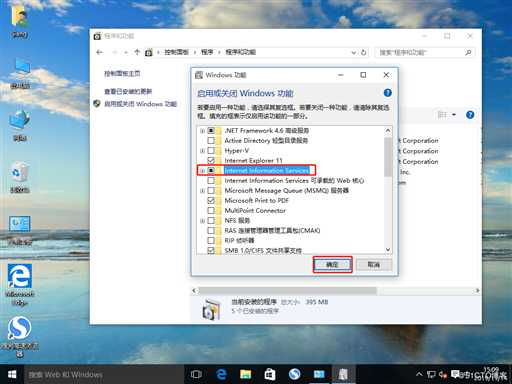Viewport: 512px width, 384px height.
Task: Uncheck Internet Explorer 11
Action: coord(211,161)
